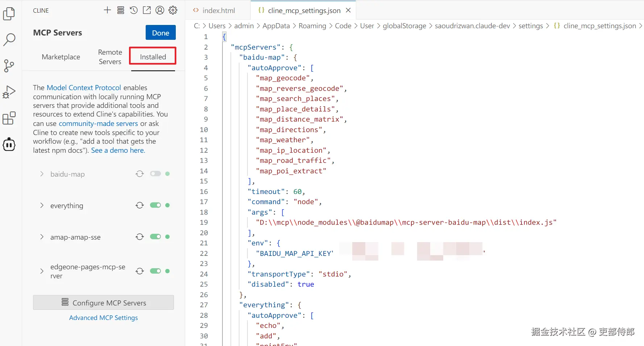Click the MCP Servers icon in Cline toolbar
The height and width of the screenshot is (346, 644).
point(121,10)
